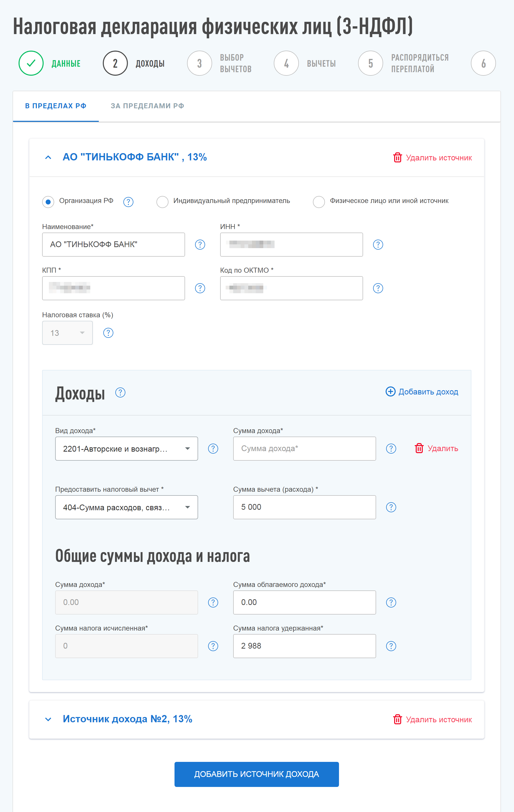Click the help icon next to Организация РФ
The height and width of the screenshot is (812, 514).
(128, 202)
